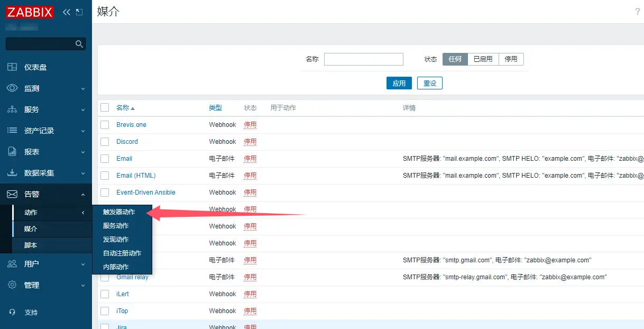Expand the 数据采集 menu section
Viewport: 644px width, 329px height.
point(45,173)
